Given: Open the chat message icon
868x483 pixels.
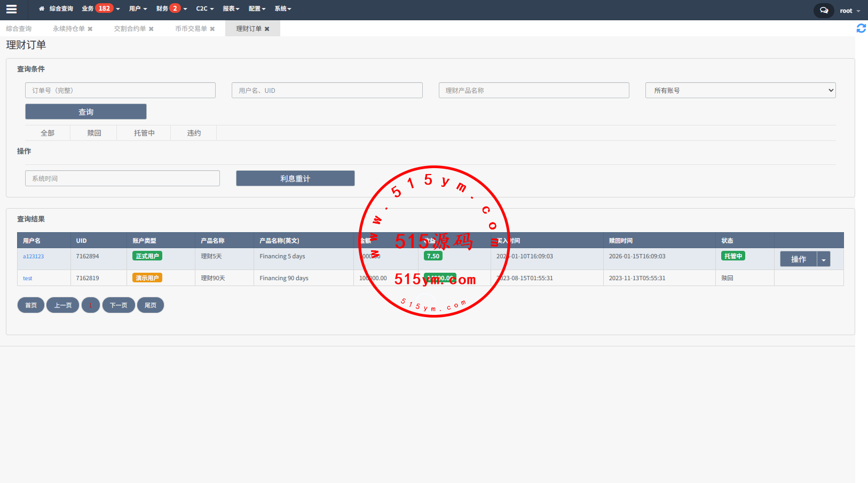Looking at the screenshot, I should coord(824,11).
